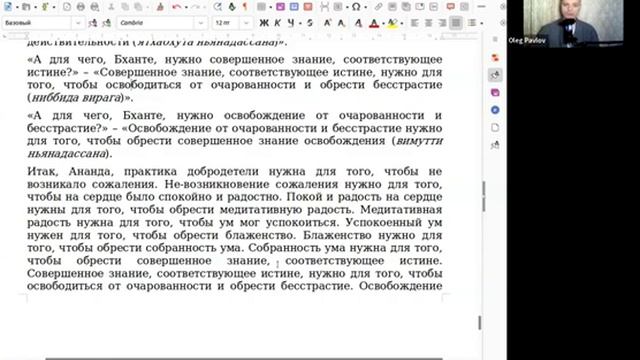Align paragraph left
This screenshot has height=360, width=640.
tap(414, 23)
